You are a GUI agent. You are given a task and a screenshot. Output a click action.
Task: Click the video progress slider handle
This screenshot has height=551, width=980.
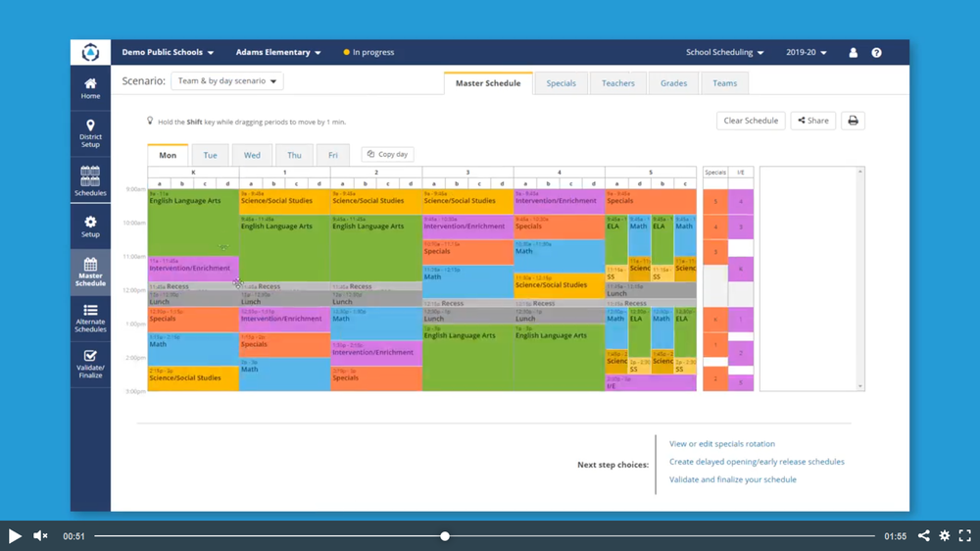pos(444,536)
